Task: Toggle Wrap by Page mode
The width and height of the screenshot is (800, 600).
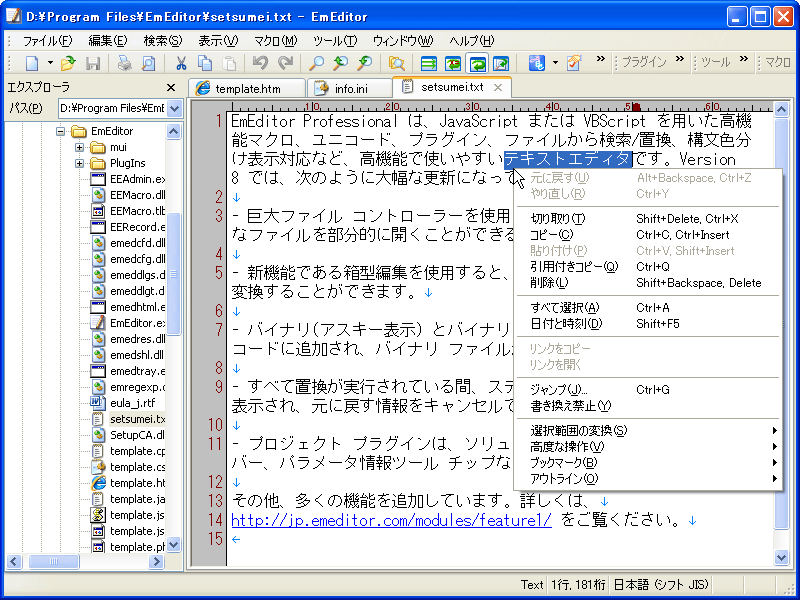Action: 502,63
